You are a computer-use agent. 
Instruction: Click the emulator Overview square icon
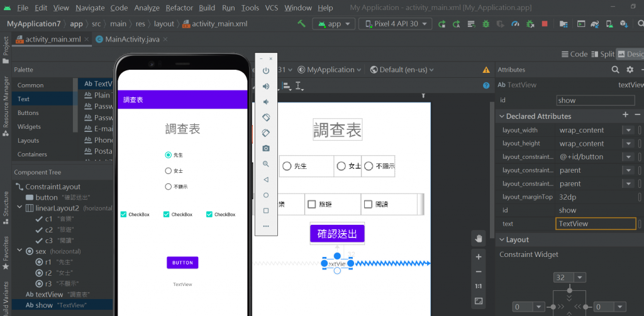pos(266,210)
